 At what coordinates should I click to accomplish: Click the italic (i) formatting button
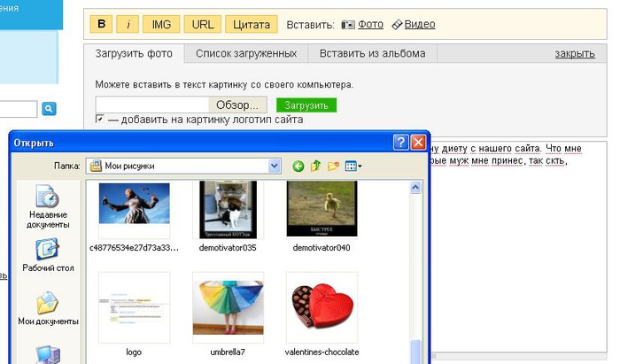click(128, 25)
